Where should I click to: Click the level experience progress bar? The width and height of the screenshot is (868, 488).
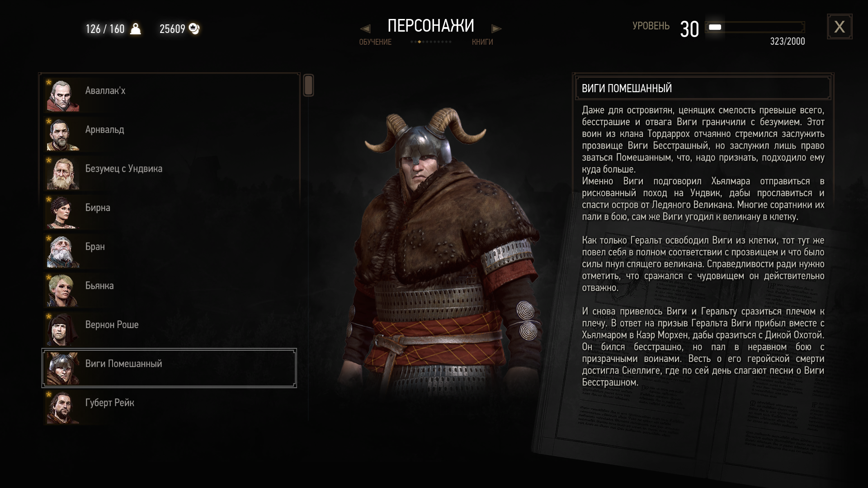tap(755, 27)
